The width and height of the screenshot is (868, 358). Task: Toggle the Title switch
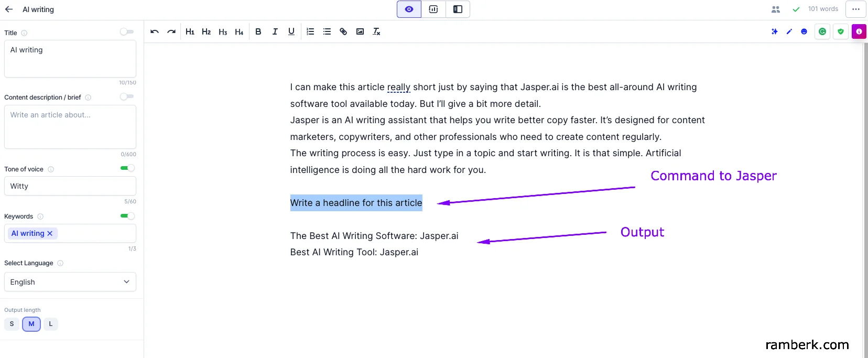(127, 32)
